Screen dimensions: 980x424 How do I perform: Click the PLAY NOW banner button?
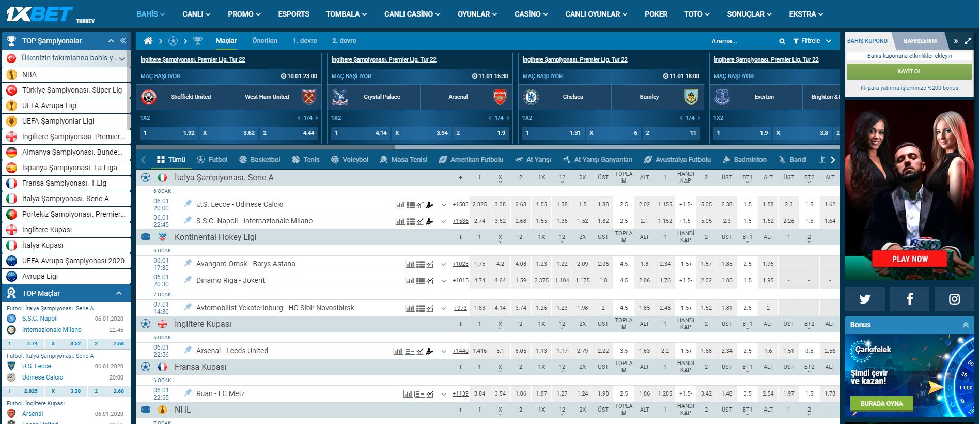(x=910, y=259)
